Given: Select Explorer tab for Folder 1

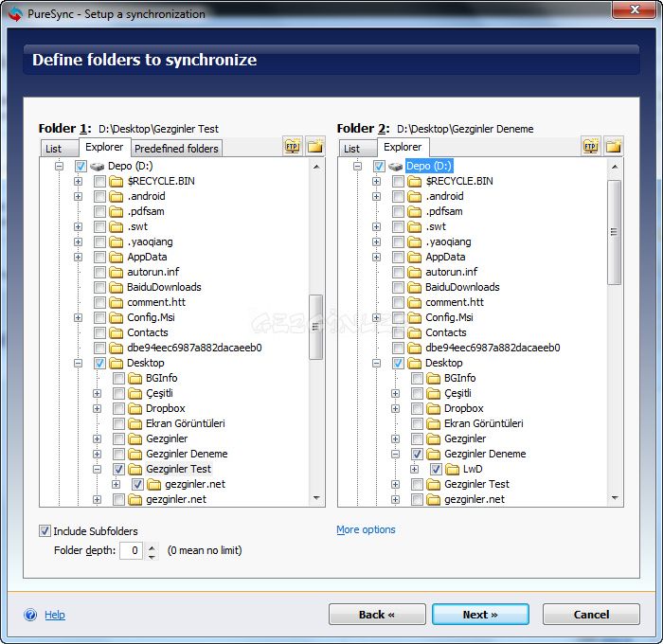Looking at the screenshot, I should tap(104, 147).
